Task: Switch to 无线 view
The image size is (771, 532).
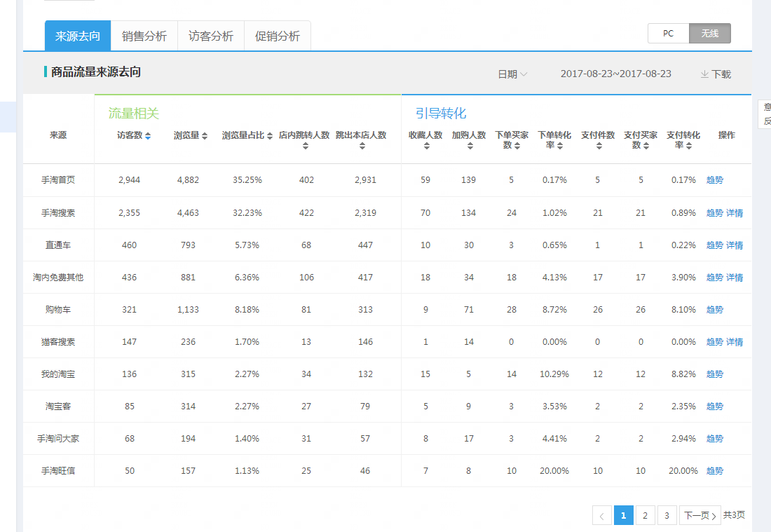Action: [709, 34]
